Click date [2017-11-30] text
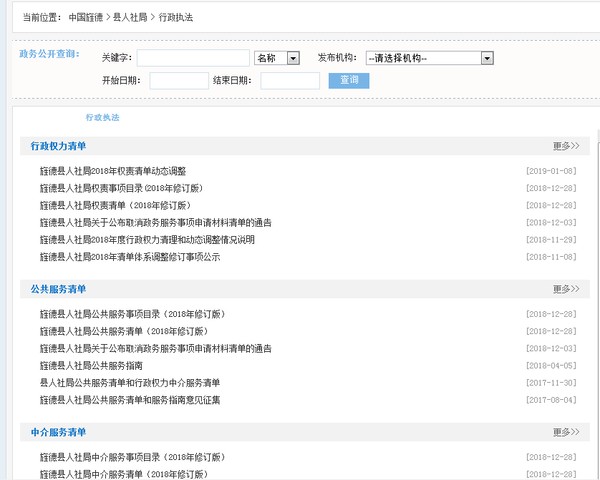The height and width of the screenshot is (480, 600). click(551, 383)
